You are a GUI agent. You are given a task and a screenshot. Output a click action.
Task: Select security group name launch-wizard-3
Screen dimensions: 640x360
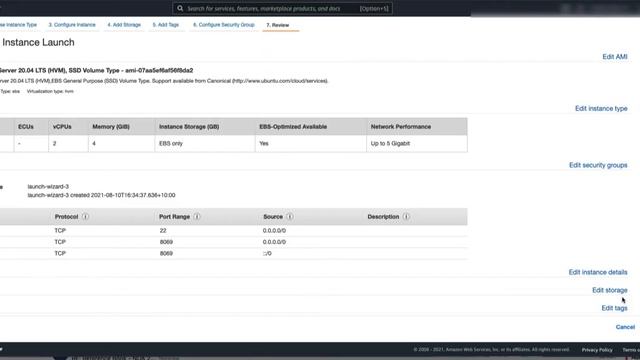click(48, 187)
